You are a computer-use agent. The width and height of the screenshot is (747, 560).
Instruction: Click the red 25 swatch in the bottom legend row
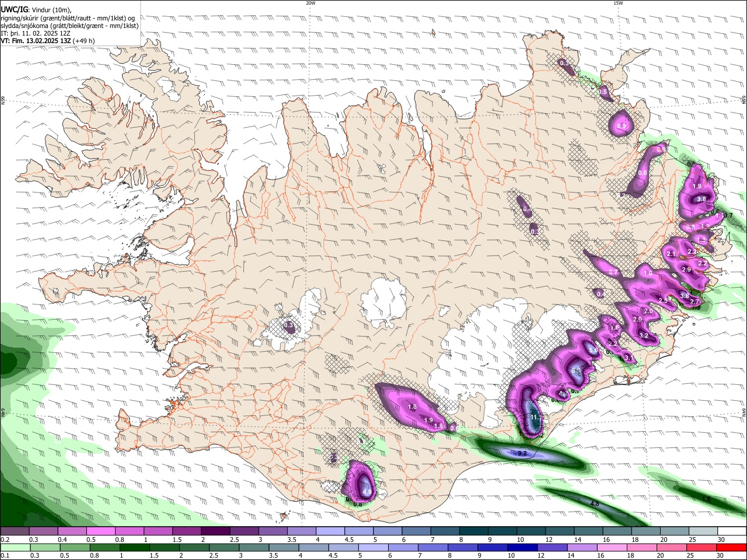(x=701, y=547)
